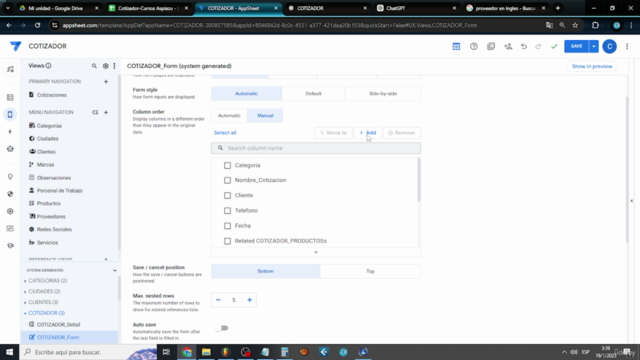Open the Automation bot icon in rail

point(10,149)
